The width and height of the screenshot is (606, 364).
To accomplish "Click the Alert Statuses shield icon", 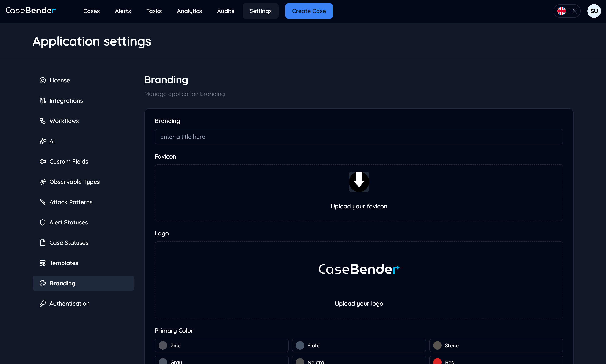I will [x=43, y=222].
